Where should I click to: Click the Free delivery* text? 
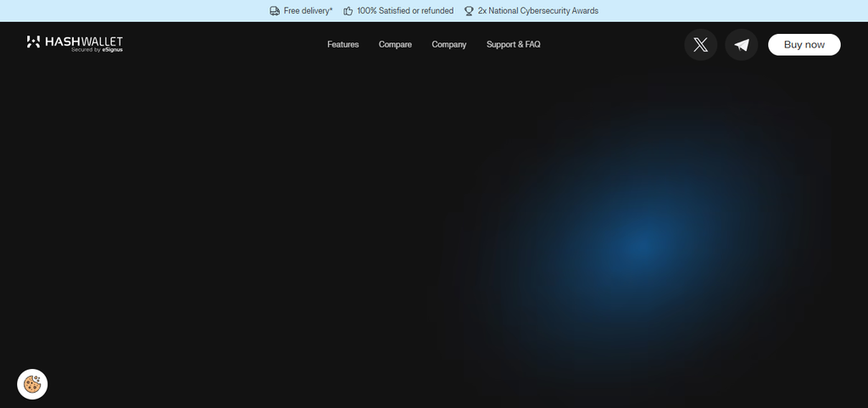309,10
